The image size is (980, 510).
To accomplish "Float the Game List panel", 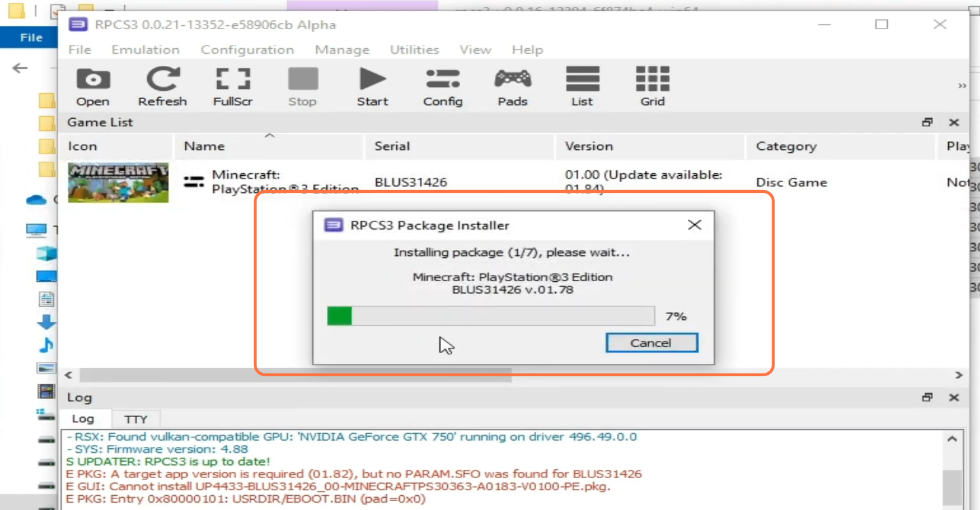I will pos(928,122).
